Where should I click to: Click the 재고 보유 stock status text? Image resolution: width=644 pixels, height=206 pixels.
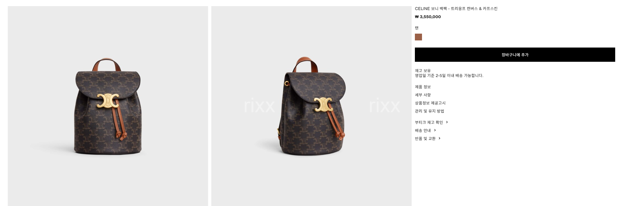click(x=423, y=70)
